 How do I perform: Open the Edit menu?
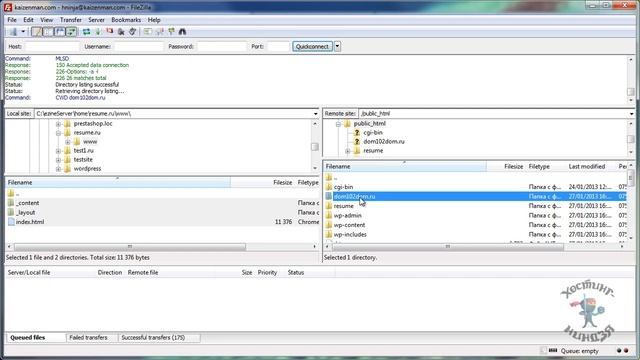pyautogui.click(x=28, y=20)
